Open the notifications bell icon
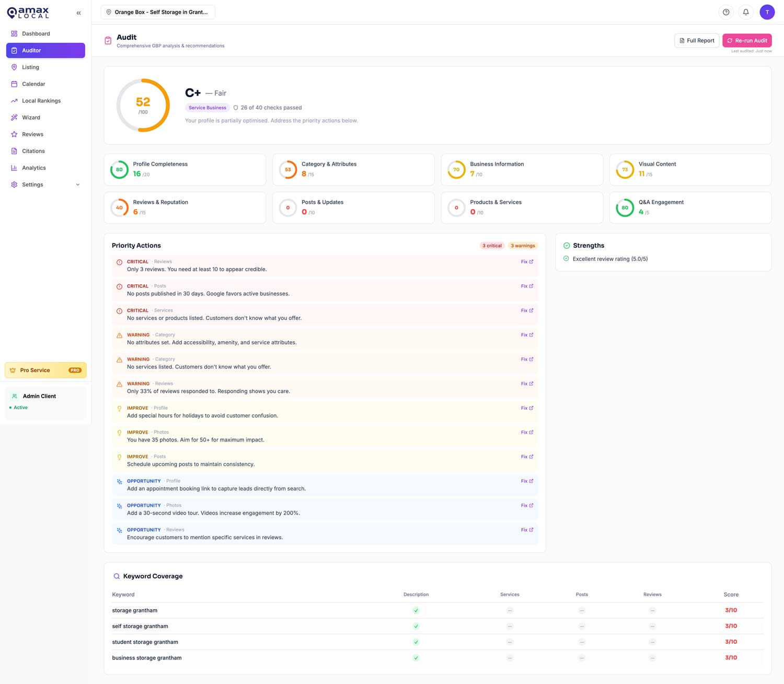784x684 pixels. (746, 12)
